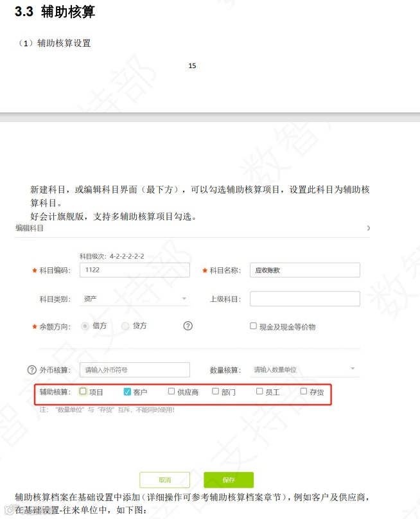Click the 科目级次 4-2-2-2-2-2 text
Image resolution: width=420 pixels, height=519 pixels.
[112, 256]
